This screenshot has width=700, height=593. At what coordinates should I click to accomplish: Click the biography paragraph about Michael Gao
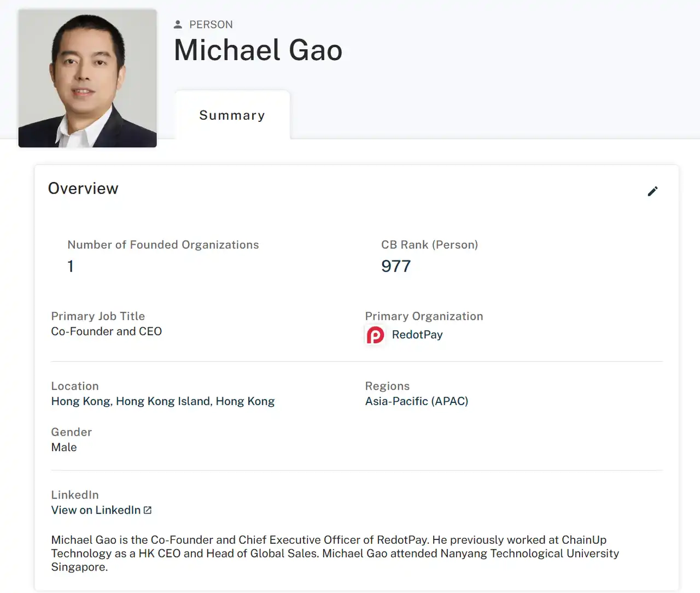[335, 553]
